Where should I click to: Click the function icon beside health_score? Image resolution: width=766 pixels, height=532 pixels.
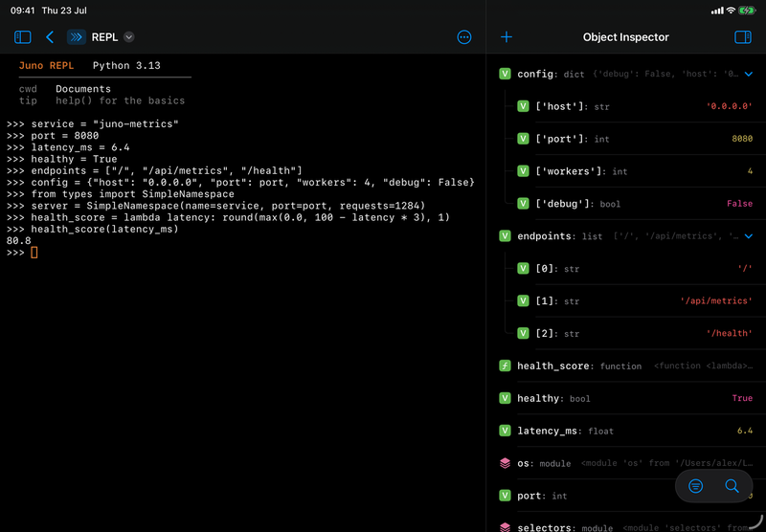tap(506, 366)
